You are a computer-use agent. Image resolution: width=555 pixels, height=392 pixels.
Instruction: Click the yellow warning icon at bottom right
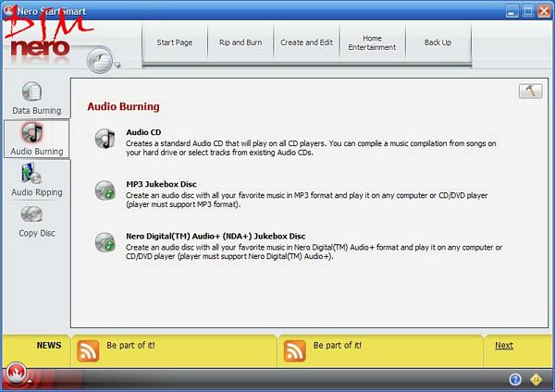(x=536, y=379)
